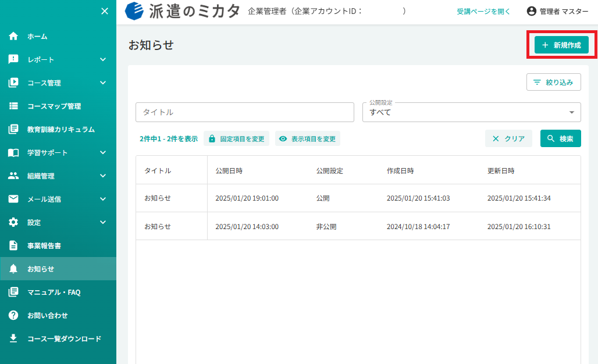The width and height of the screenshot is (598, 364).
Task: Open コースマップ管理 menu item
Action: [x=58, y=106]
